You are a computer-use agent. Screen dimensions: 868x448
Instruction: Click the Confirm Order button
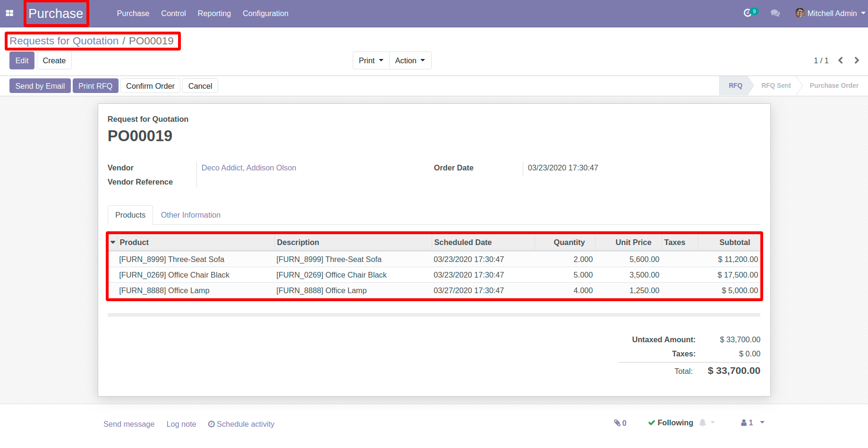click(150, 86)
